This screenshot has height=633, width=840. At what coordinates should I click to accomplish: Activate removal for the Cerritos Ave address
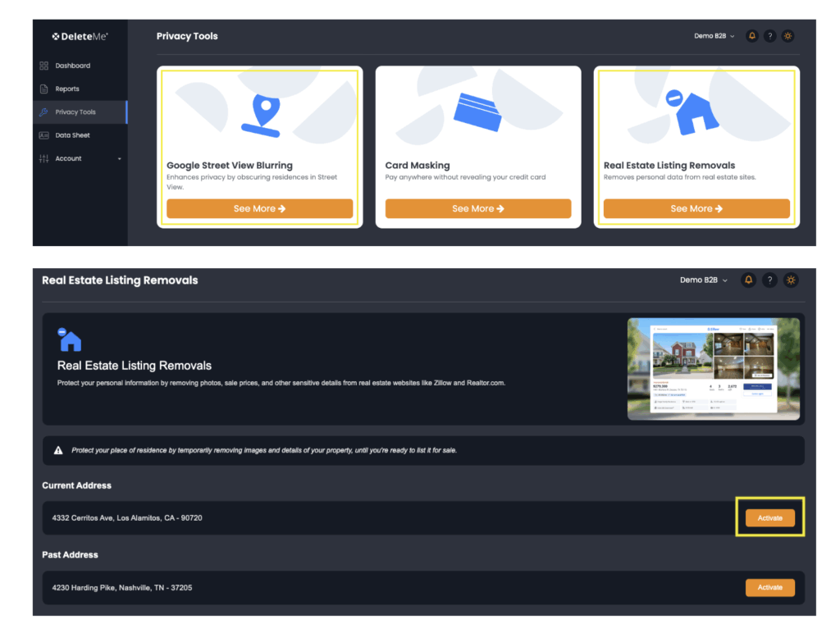point(769,518)
